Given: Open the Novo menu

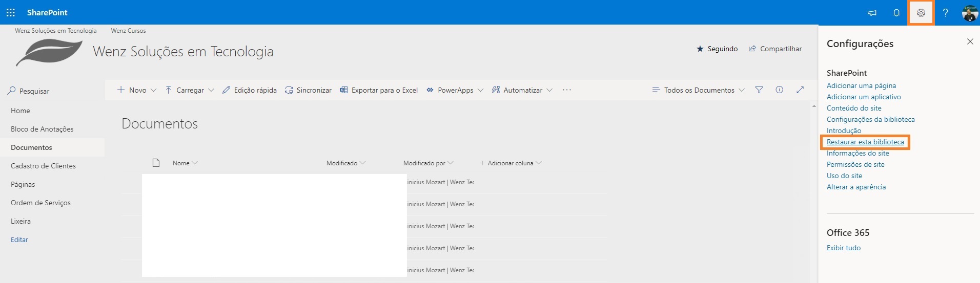Looking at the screenshot, I should tap(137, 90).
